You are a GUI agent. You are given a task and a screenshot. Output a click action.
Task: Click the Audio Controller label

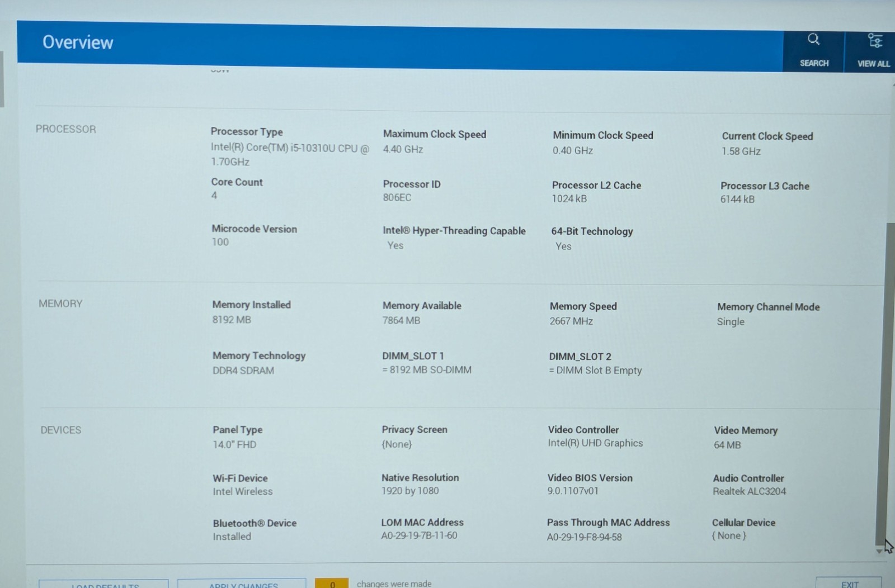pyautogui.click(x=748, y=478)
